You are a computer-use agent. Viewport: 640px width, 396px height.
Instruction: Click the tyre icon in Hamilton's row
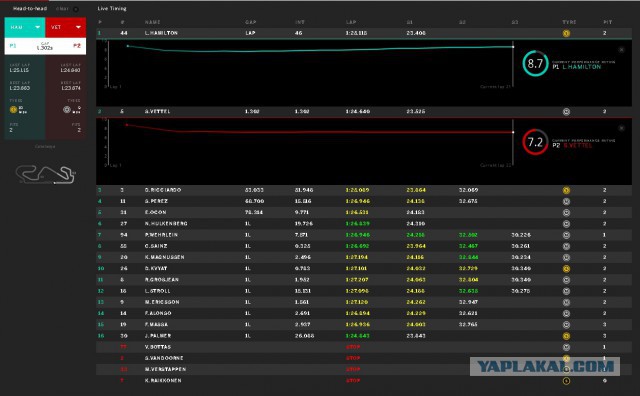(x=566, y=33)
